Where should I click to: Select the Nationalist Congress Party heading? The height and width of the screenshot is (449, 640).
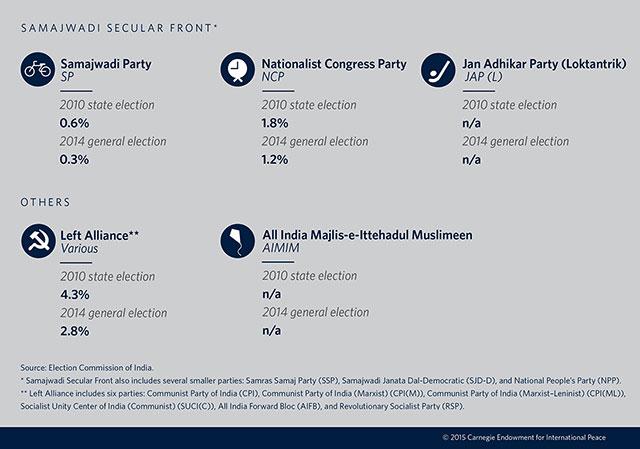(334, 64)
